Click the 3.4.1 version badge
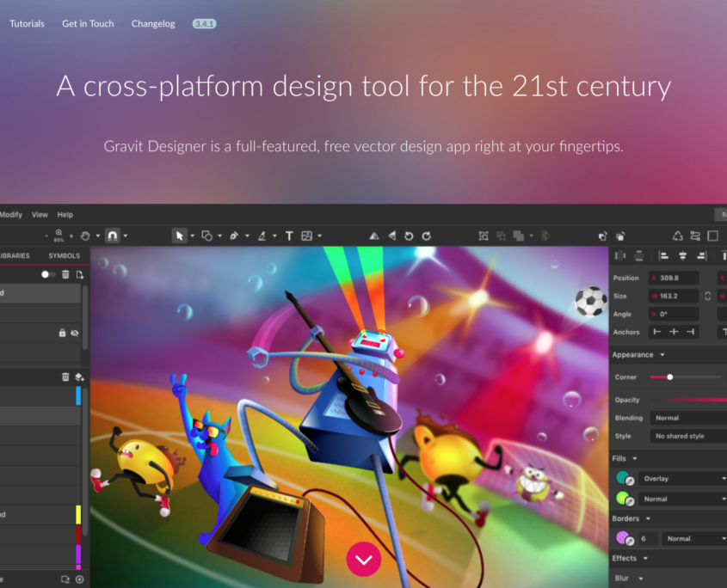This screenshot has height=588, width=727. point(205,23)
